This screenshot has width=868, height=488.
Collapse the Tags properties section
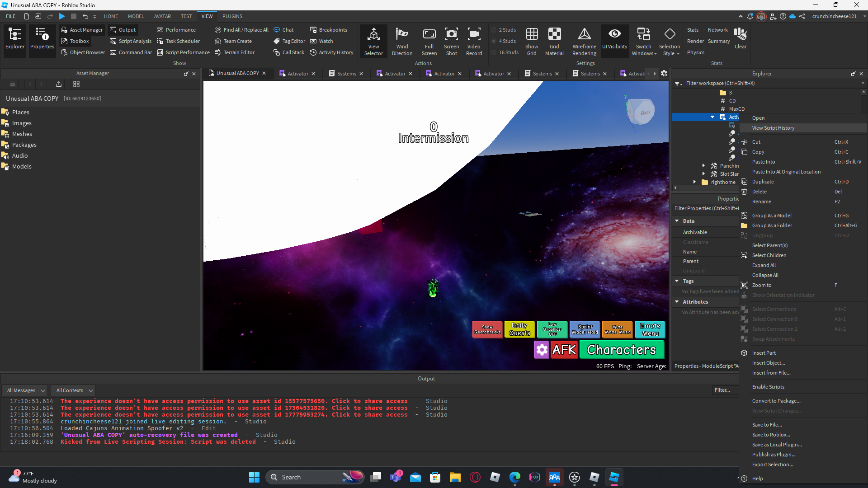[677, 281]
